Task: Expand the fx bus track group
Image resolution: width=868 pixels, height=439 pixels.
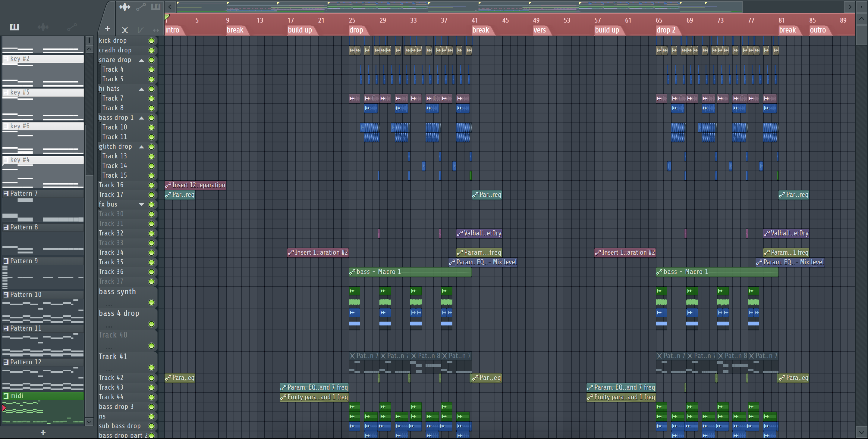Action: pyautogui.click(x=142, y=205)
